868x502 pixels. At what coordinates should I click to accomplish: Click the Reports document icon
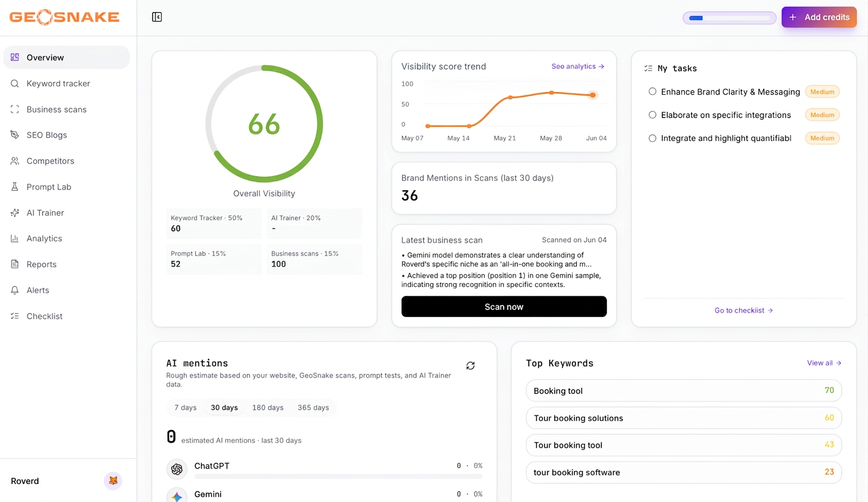click(15, 264)
